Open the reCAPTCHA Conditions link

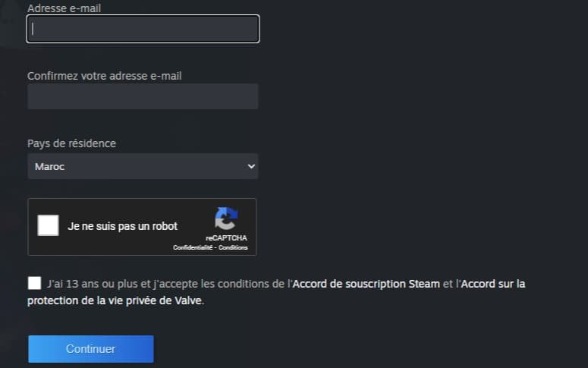234,247
